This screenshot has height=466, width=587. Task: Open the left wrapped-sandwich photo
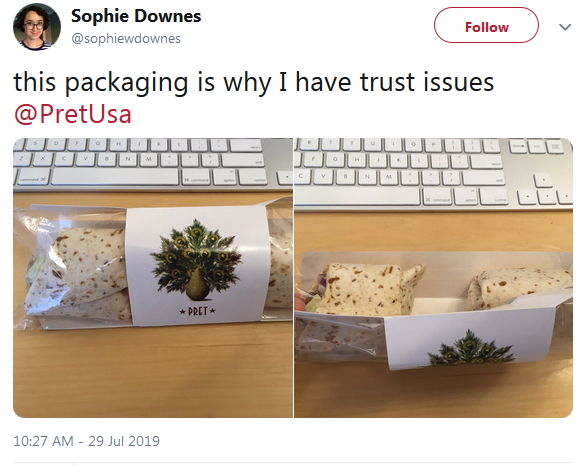[x=153, y=278]
